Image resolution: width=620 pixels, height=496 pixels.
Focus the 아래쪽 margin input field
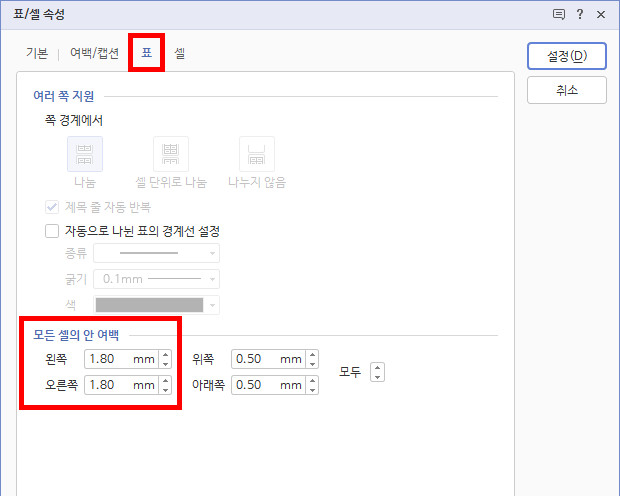tap(268, 385)
